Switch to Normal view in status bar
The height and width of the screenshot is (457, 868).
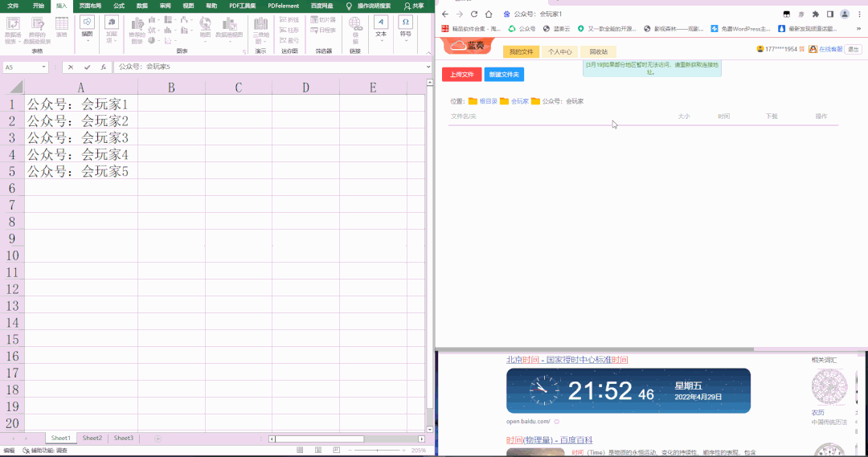[x=300, y=451]
